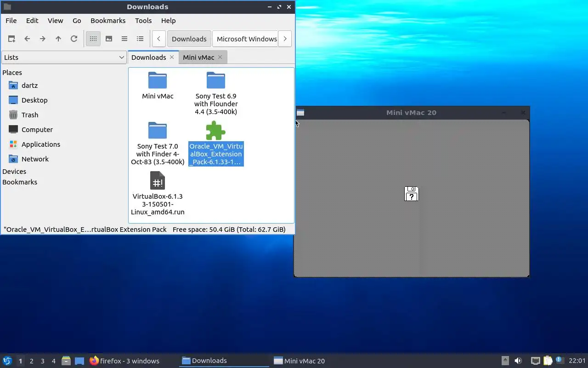Switch to the Downloads tab

pyautogui.click(x=148, y=57)
